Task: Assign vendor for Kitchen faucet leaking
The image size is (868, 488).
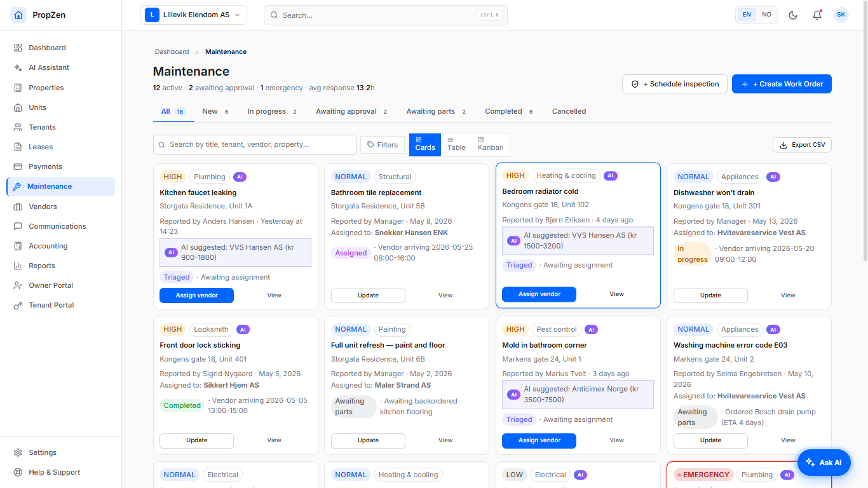Action: (x=196, y=295)
